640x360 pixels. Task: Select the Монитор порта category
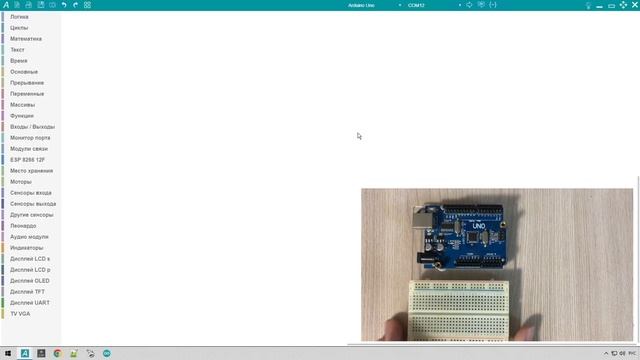30,138
